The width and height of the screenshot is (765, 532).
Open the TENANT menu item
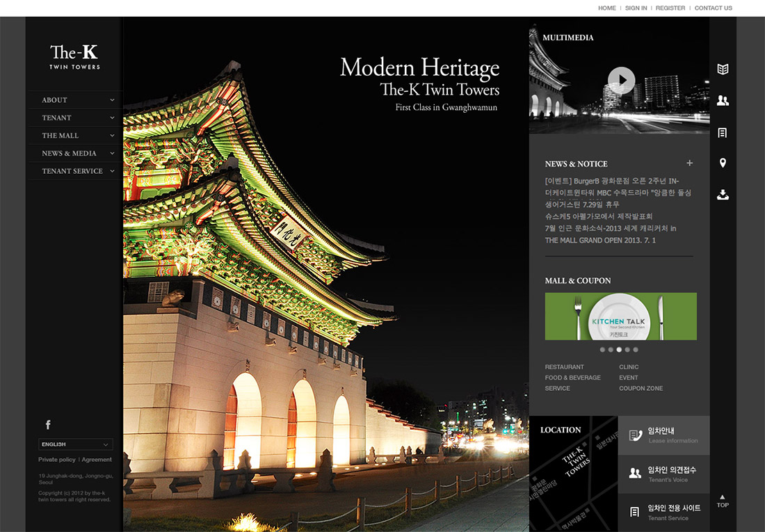56,118
